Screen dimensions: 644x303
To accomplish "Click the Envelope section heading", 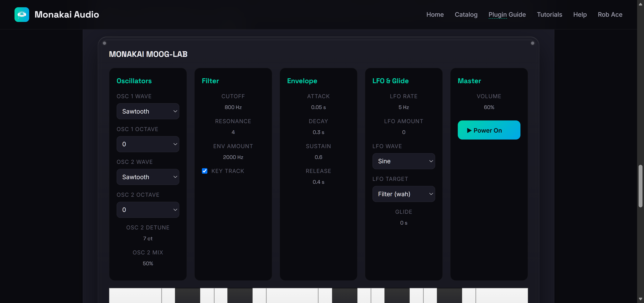I will tap(302, 81).
